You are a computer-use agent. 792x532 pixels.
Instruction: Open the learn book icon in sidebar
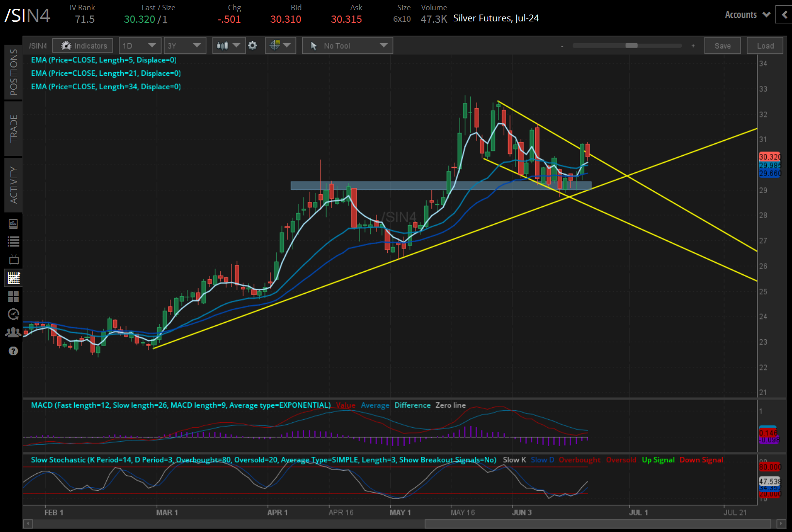click(14, 224)
